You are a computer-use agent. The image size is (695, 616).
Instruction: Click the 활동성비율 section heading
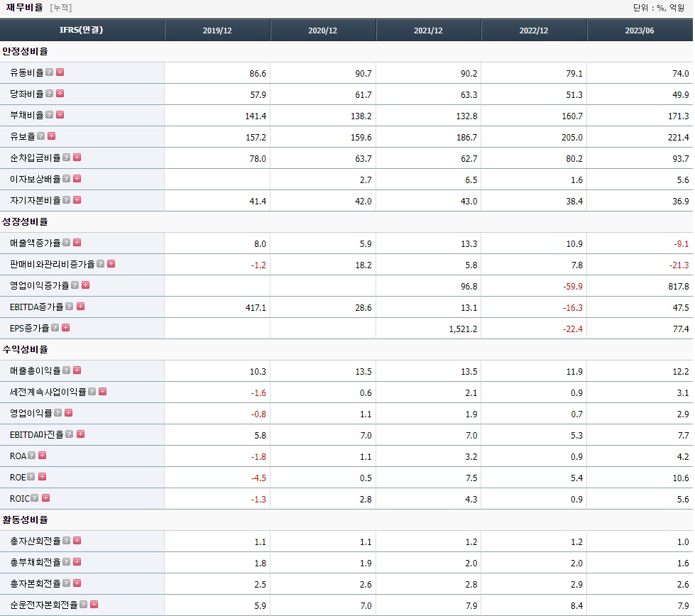click(x=25, y=519)
